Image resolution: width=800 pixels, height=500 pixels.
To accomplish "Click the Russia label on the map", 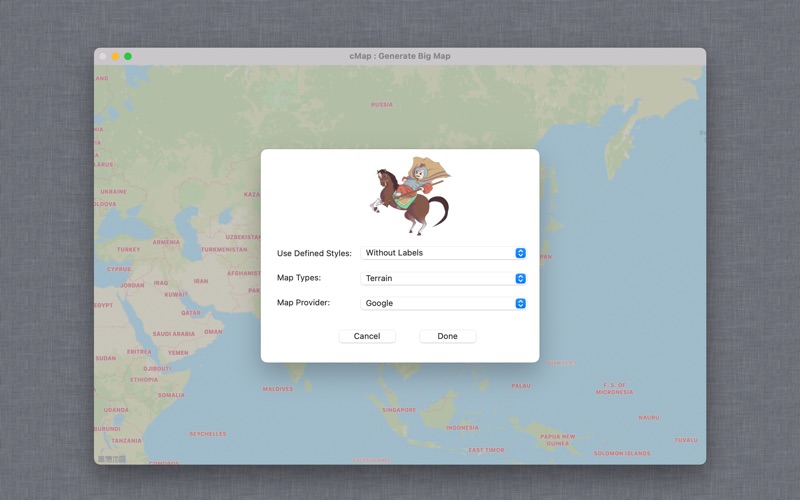I will point(381,104).
